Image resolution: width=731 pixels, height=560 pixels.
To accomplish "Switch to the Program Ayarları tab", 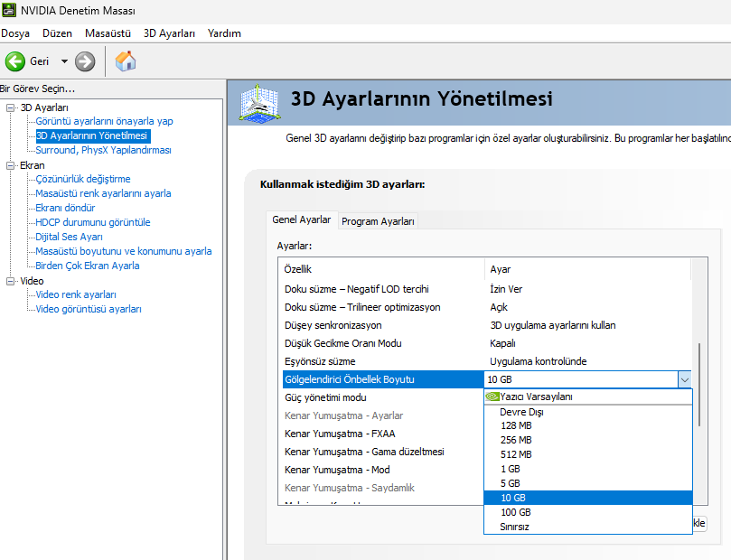I will [378, 221].
